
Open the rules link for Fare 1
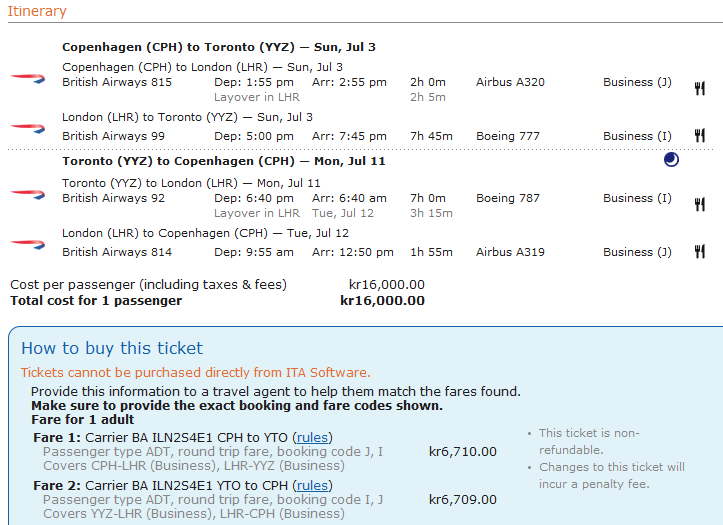312,437
